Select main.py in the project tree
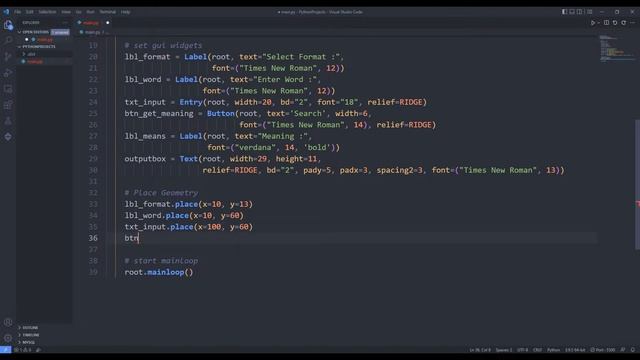The image size is (640, 360). coord(35,61)
